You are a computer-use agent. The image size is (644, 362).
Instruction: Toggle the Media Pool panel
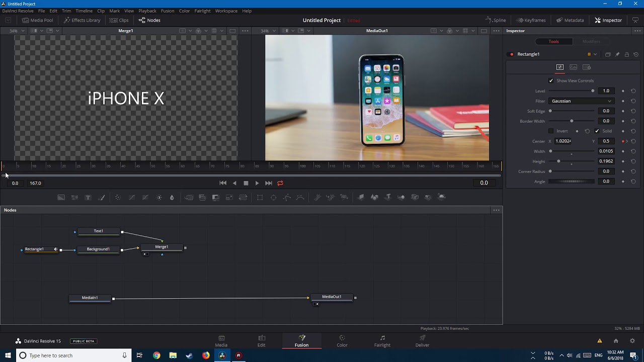pos(38,20)
